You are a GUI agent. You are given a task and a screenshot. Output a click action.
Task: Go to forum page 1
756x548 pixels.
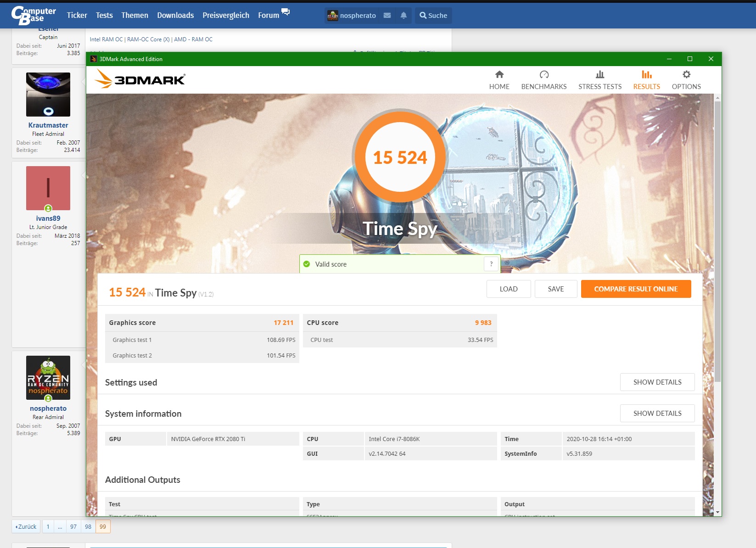tap(48, 527)
